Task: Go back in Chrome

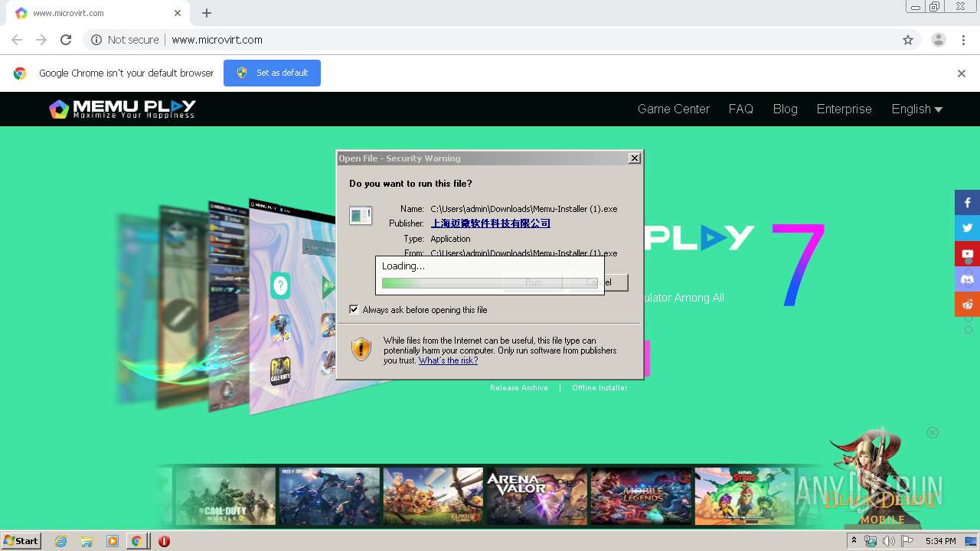Action: tap(17, 40)
